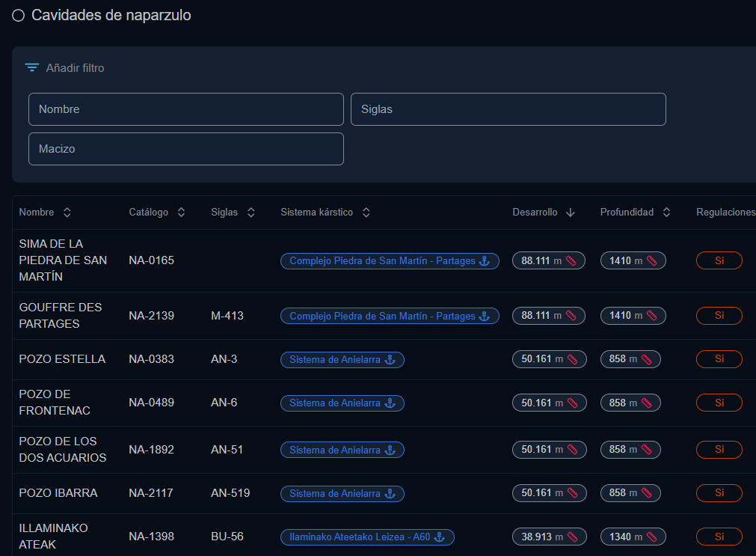Image resolution: width=756 pixels, height=556 pixels.
Task: Click catalog code NA-0383
Action: tap(151, 359)
